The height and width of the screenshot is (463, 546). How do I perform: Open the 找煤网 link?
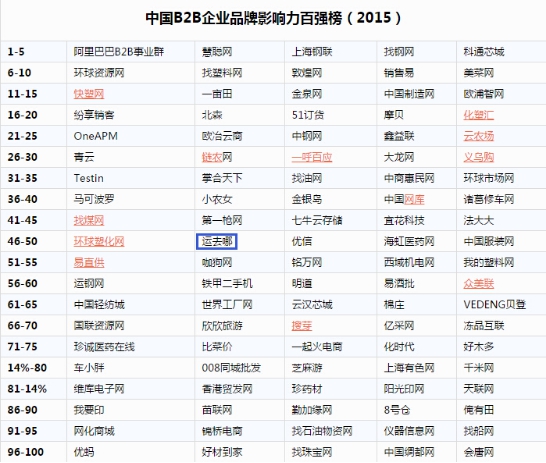[89, 220]
